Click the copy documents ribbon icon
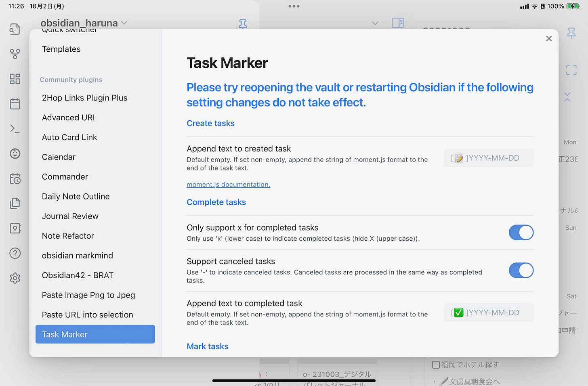588x386 pixels. coord(15,203)
